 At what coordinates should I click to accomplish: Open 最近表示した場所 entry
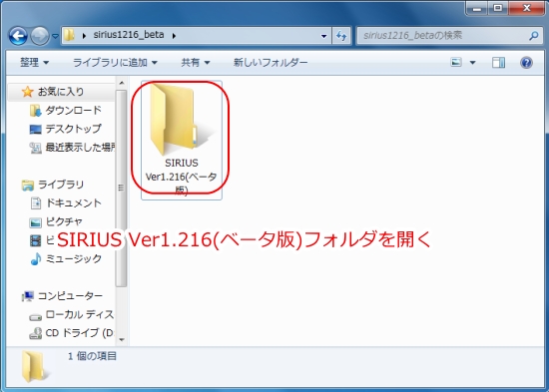(80, 147)
